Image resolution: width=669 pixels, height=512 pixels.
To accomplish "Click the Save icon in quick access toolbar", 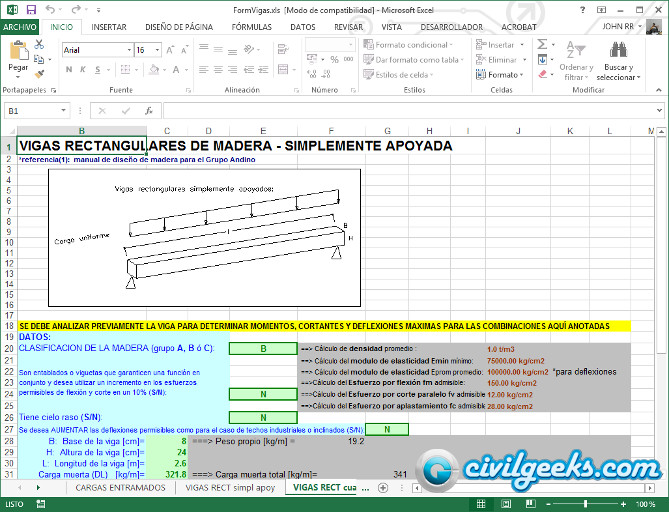I will point(31,9).
